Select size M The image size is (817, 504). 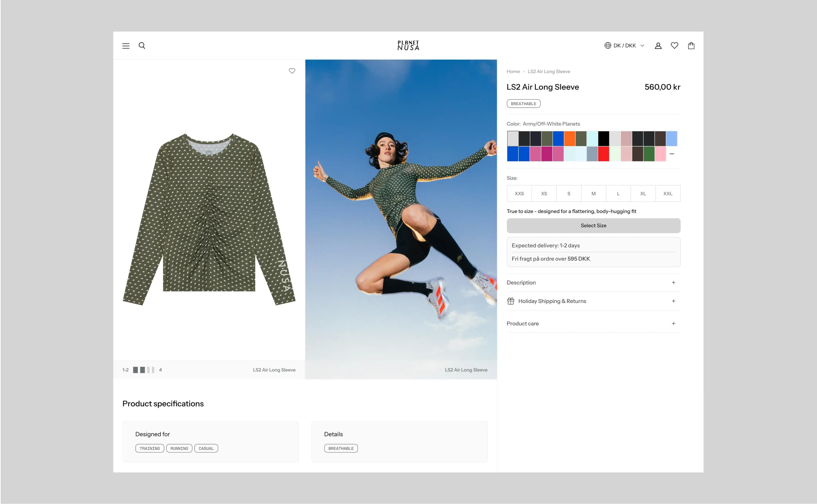tap(593, 194)
